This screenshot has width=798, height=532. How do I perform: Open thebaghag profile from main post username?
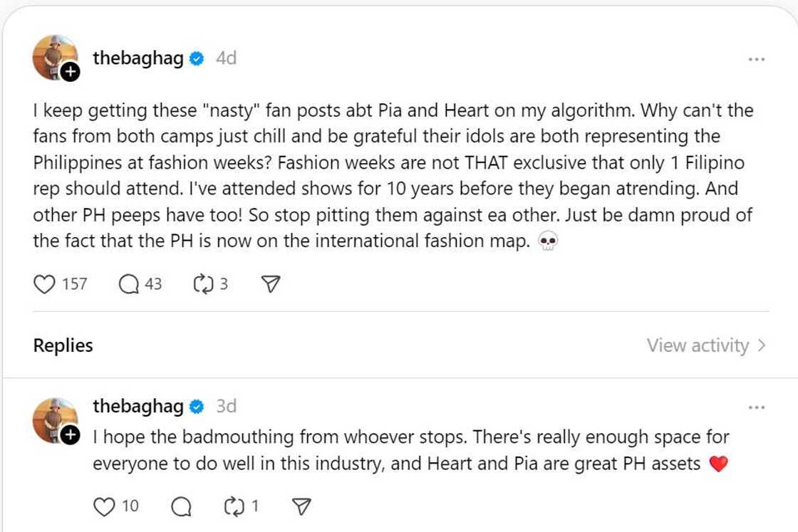click(x=138, y=58)
